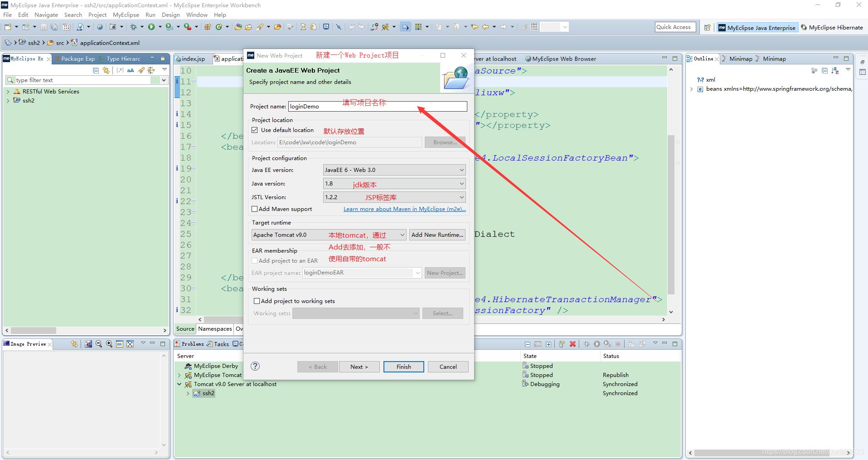Click the New file toolbar icon
The height and width of the screenshot is (460, 868).
(x=8, y=27)
